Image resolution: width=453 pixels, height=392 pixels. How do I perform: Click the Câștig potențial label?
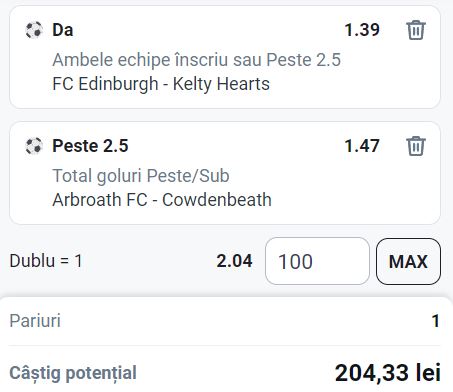[x=73, y=373]
